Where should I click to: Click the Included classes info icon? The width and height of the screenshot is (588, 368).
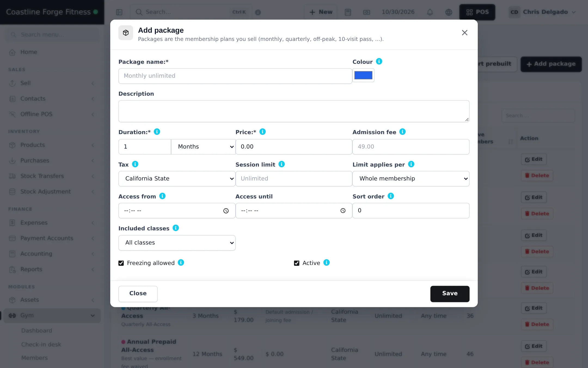(x=176, y=228)
